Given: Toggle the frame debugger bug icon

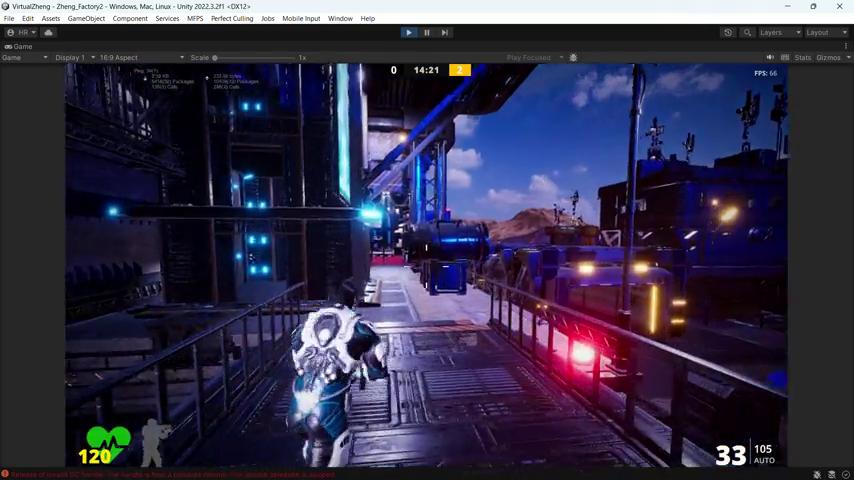Looking at the screenshot, I should 573,58.
